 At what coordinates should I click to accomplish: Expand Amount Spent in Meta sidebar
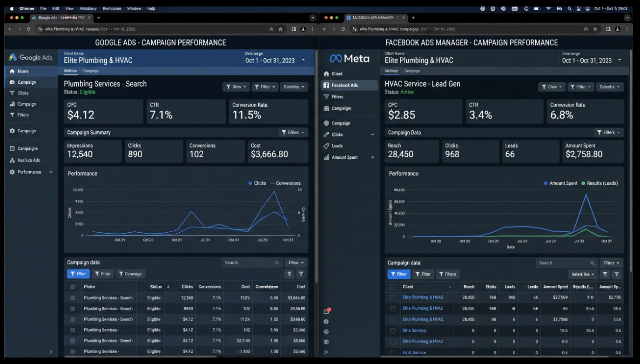[372, 157]
